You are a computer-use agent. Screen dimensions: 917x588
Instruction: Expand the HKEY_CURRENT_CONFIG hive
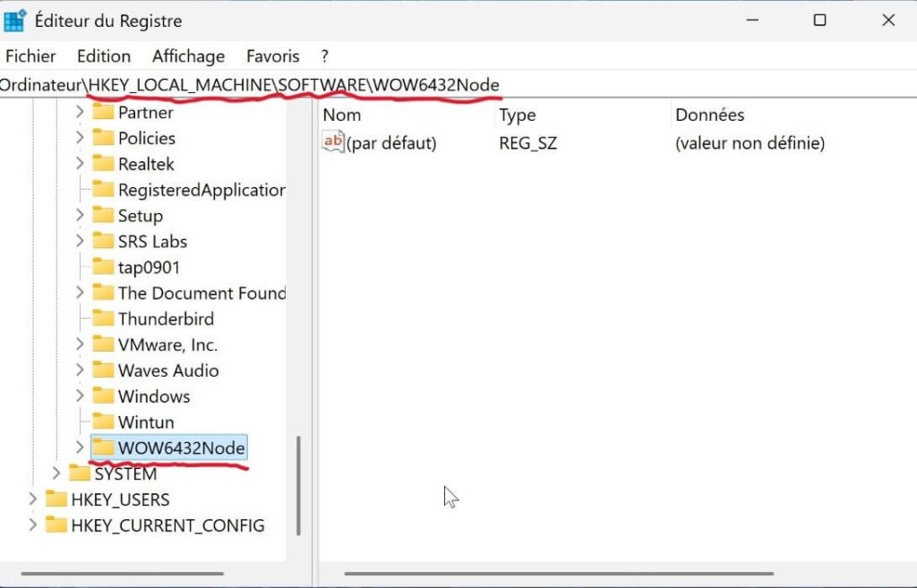coord(33,525)
